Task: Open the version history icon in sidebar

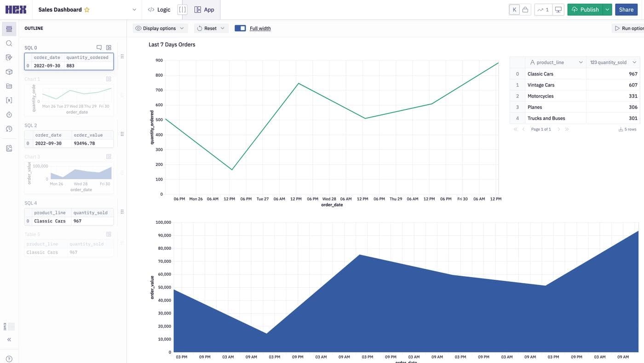Action: (9, 129)
